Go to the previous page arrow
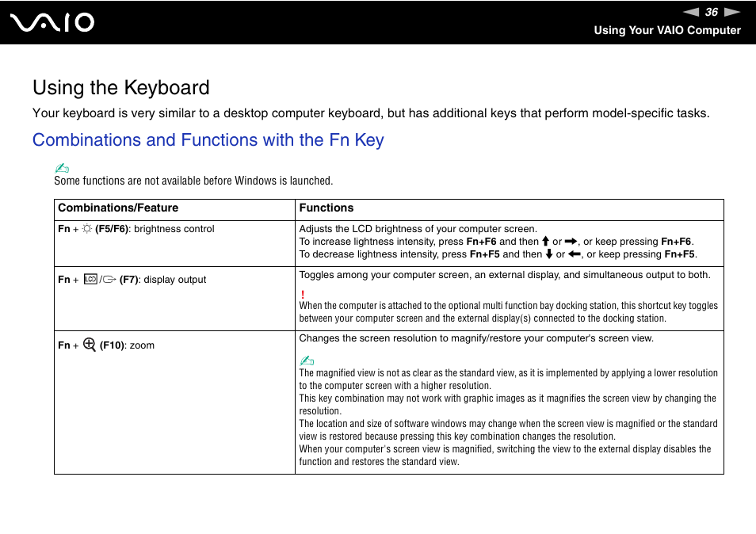This screenshot has width=756, height=534. [x=690, y=12]
